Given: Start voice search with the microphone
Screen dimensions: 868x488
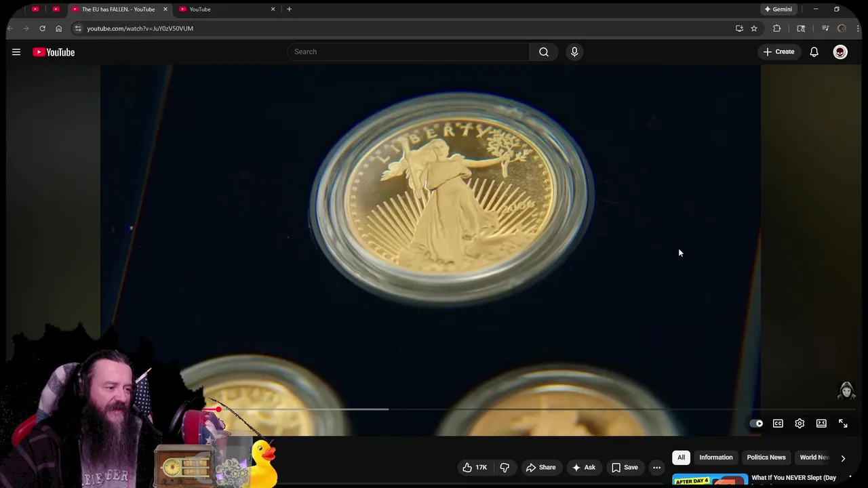Looking at the screenshot, I should click(574, 52).
